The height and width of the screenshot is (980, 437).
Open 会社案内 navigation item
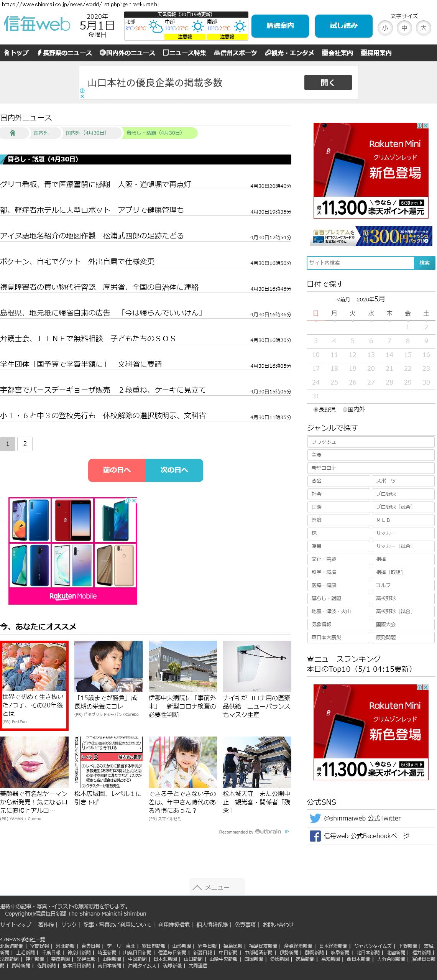pos(337,53)
